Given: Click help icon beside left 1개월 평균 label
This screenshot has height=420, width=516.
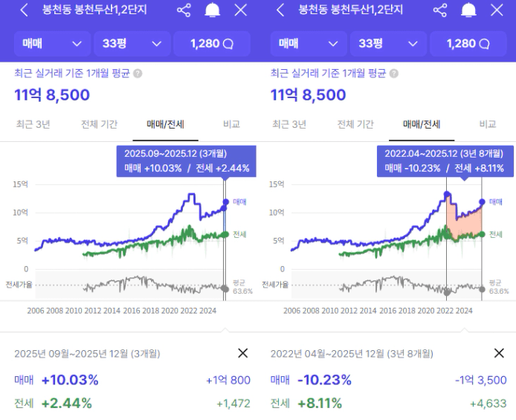Looking at the screenshot, I should [x=138, y=74].
